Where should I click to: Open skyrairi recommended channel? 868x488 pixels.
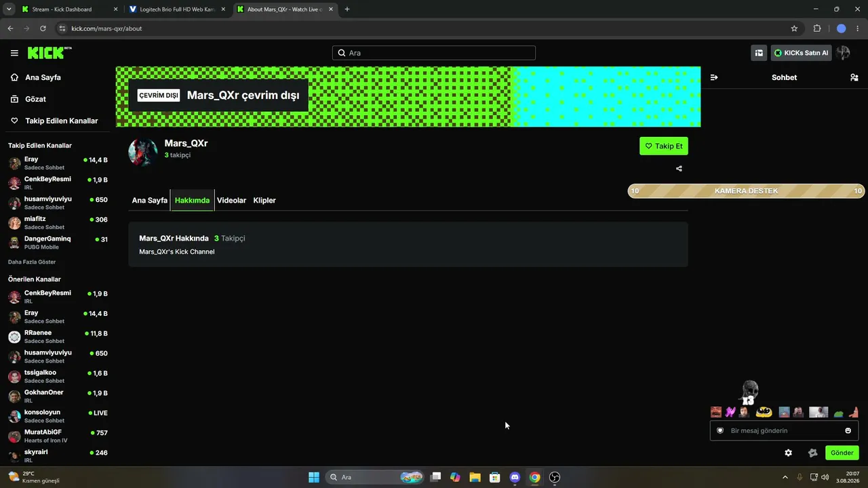coord(58,455)
